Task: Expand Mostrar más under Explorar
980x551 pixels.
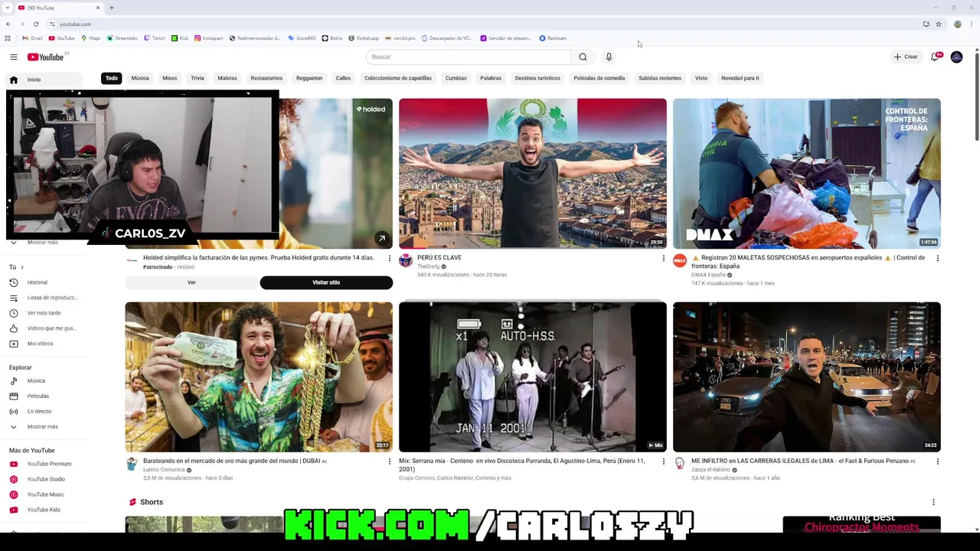Action: tap(41, 426)
